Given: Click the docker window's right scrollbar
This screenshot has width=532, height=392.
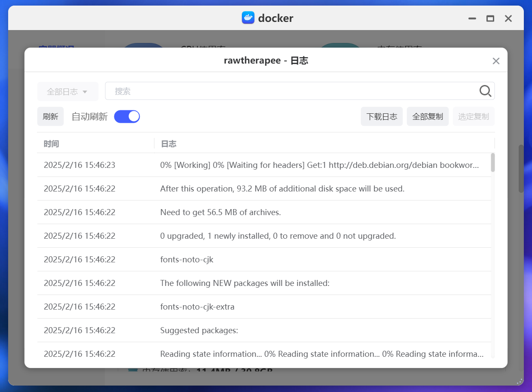Looking at the screenshot, I should coord(521,169).
